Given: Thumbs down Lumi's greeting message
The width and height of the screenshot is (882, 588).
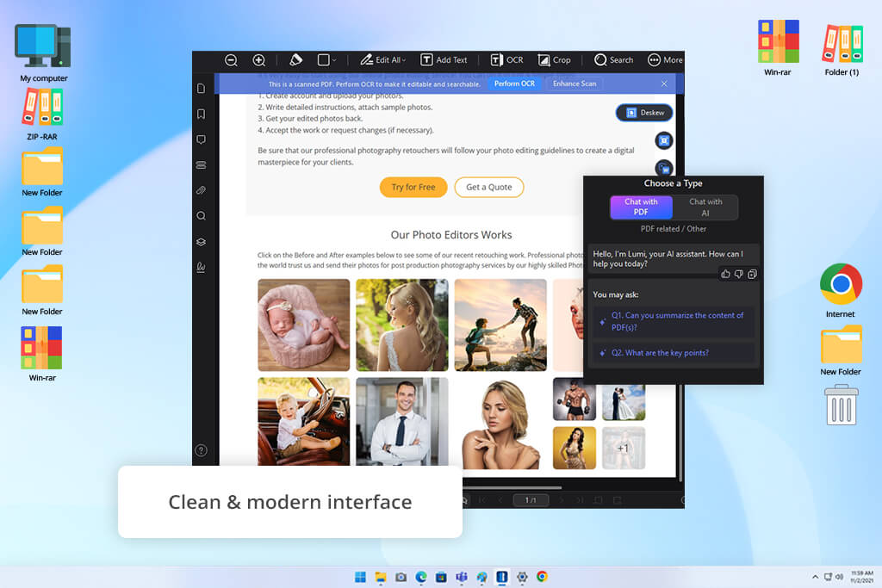Looking at the screenshot, I should 738,274.
